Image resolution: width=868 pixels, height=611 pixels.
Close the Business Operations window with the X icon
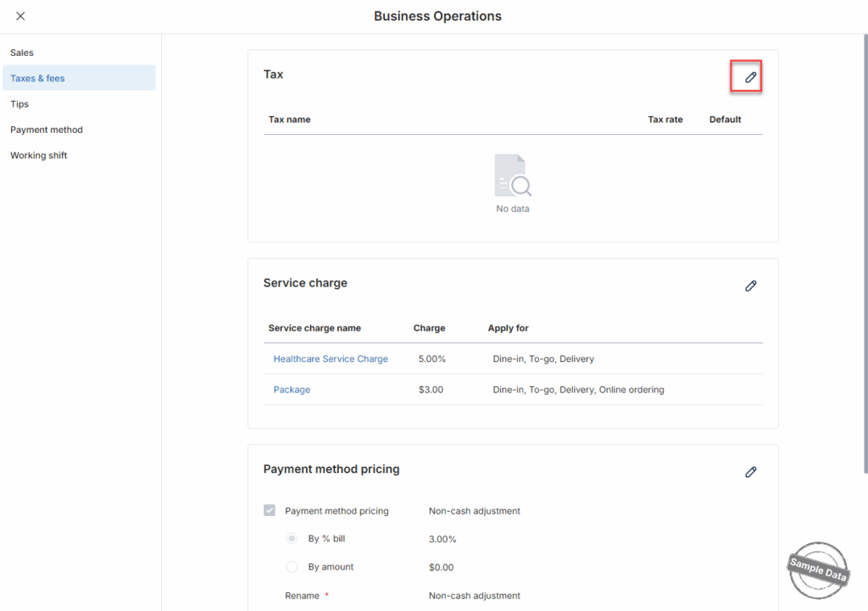20,16
